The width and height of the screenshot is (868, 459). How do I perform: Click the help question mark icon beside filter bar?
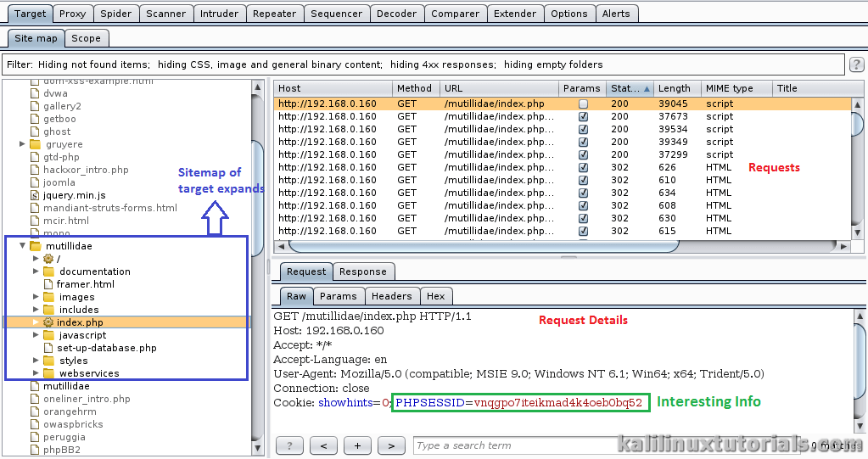(x=856, y=64)
